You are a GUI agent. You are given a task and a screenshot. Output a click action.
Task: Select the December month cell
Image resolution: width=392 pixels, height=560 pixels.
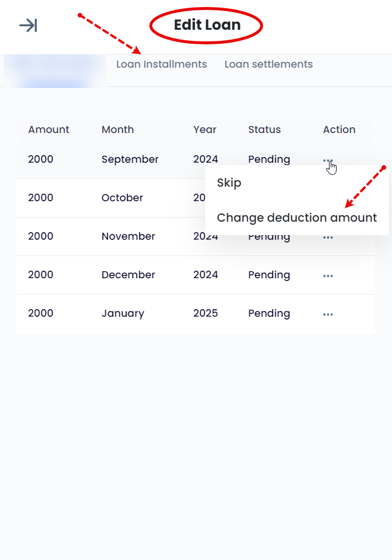pyautogui.click(x=128, y=275)
